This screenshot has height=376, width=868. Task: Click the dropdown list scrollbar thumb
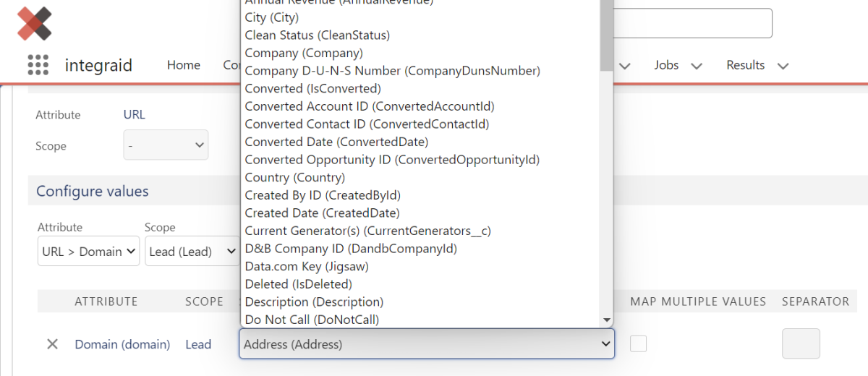click(x=606, y=35)
